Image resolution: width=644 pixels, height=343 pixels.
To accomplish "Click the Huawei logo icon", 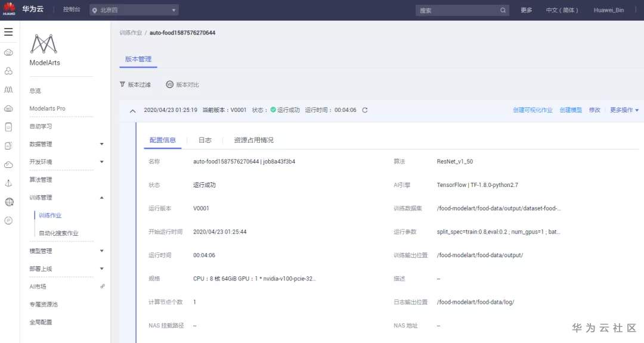I will click(9, 8).
